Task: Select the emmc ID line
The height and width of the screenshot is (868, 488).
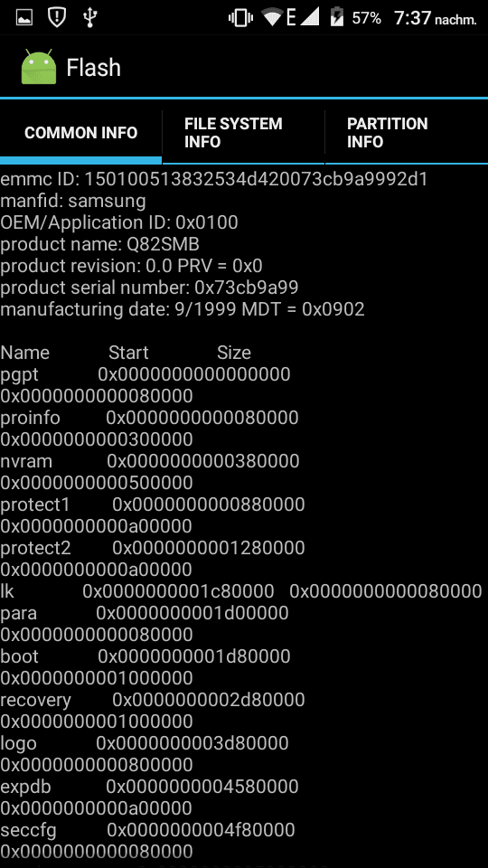Action: click(214, 179)
